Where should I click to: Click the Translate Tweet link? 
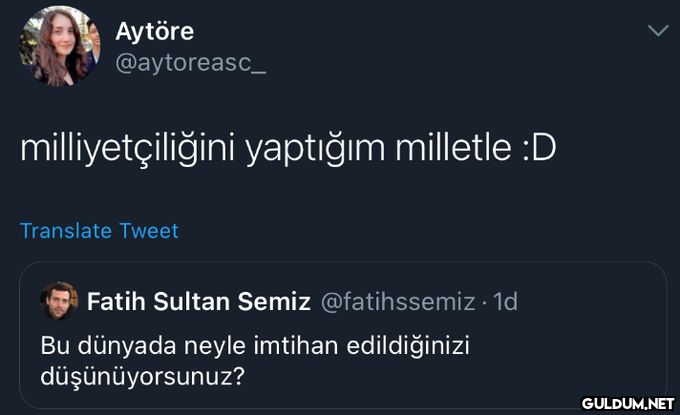[x=99, y=231]
